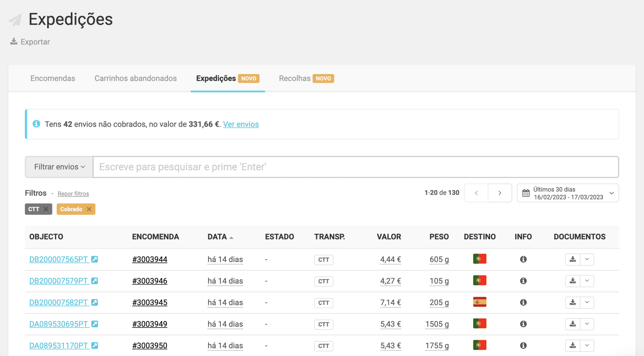
Task: Expand the Filtrar envios dropdown
Action: pos(59,167)
